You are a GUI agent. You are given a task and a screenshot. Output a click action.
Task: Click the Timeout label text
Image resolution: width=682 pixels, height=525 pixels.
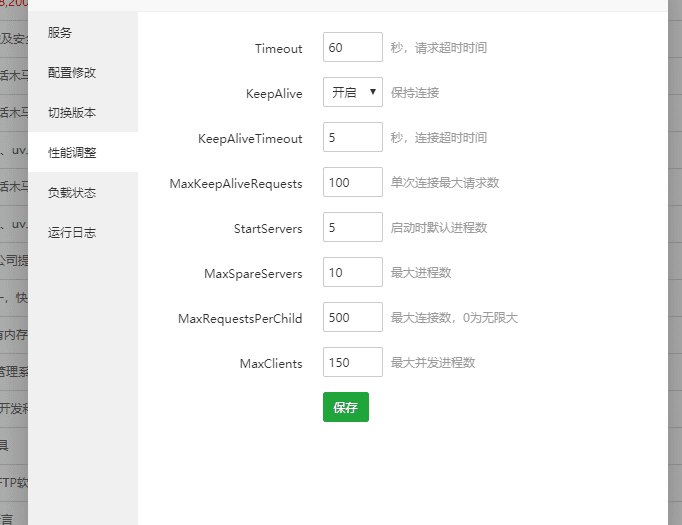tap(278, 48)
